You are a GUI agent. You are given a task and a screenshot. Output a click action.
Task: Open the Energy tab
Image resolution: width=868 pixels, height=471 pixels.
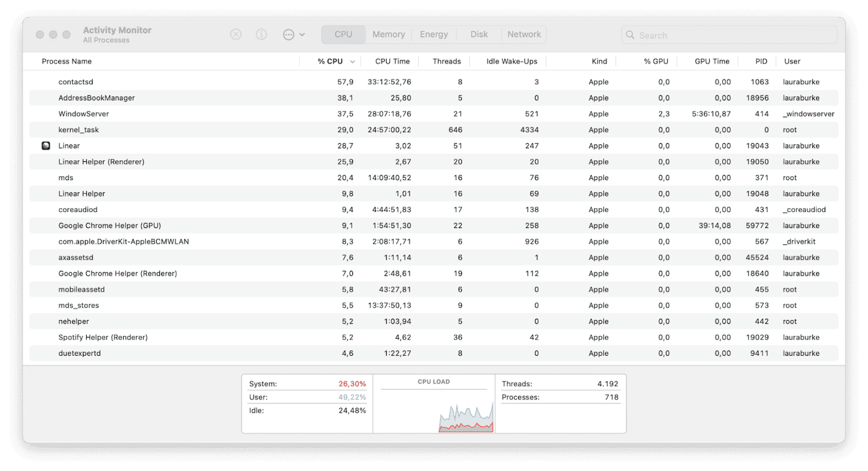pos(433,34)
